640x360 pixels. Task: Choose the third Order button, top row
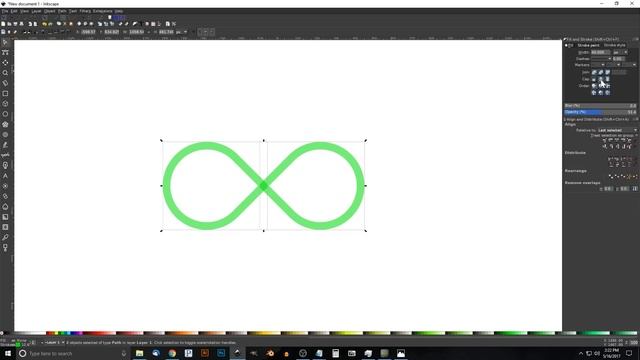(608, 86)
